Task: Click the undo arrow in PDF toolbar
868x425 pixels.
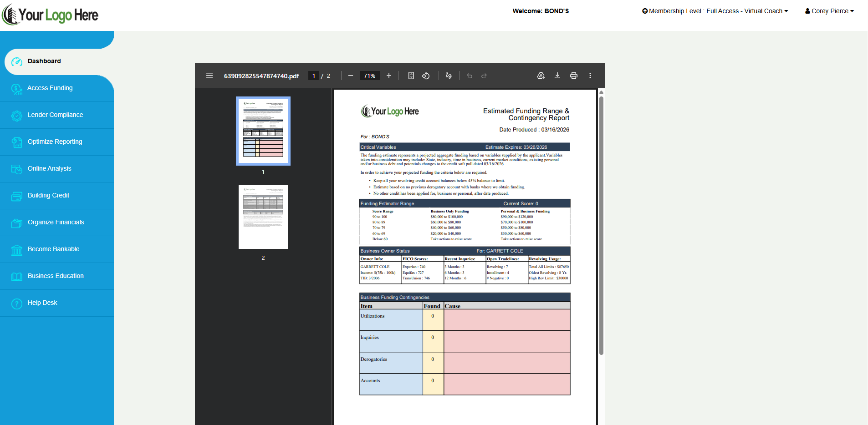Action: coord(470,76)
